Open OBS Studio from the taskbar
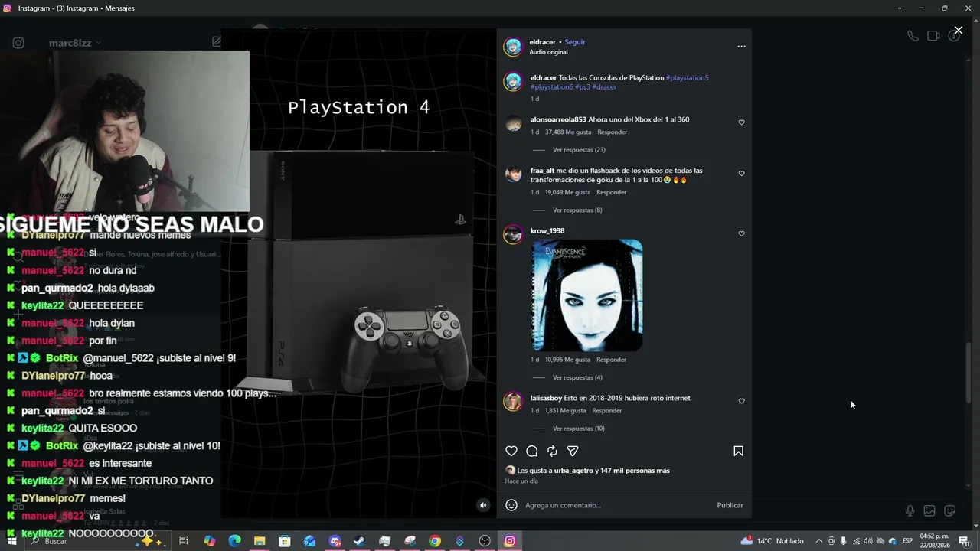The image size is (980, 551). coord(485,541)
